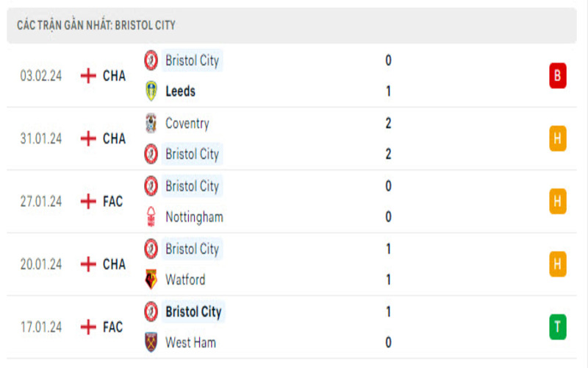Click Bristol City crest in the 03.02.24 match
The height and width of the screenshot is (368, 588).
click(151, 60)
